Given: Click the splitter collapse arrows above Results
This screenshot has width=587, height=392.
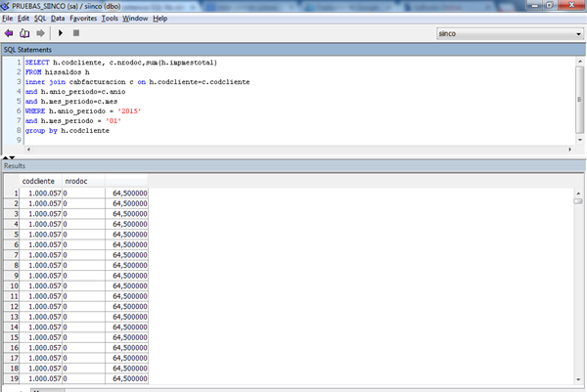Looking at the screenshot, I should 8,156.
